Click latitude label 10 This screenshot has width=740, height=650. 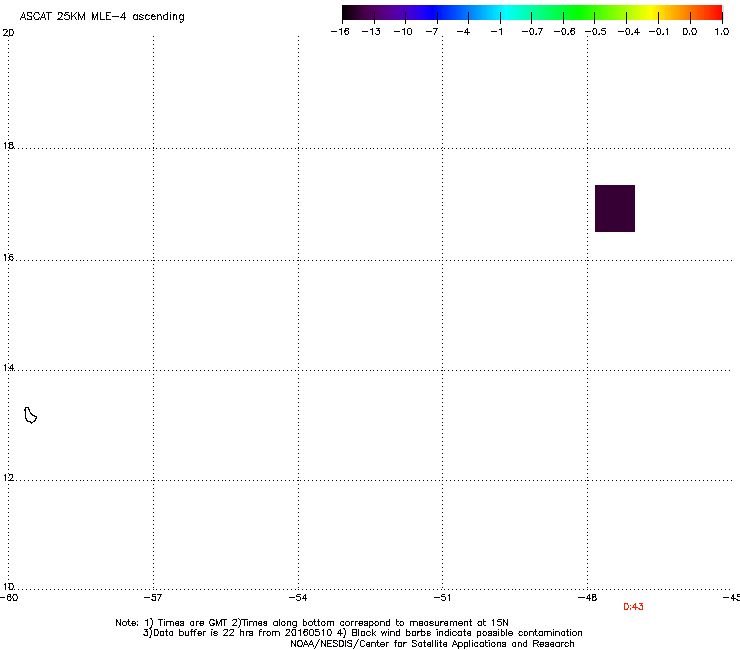8,587
